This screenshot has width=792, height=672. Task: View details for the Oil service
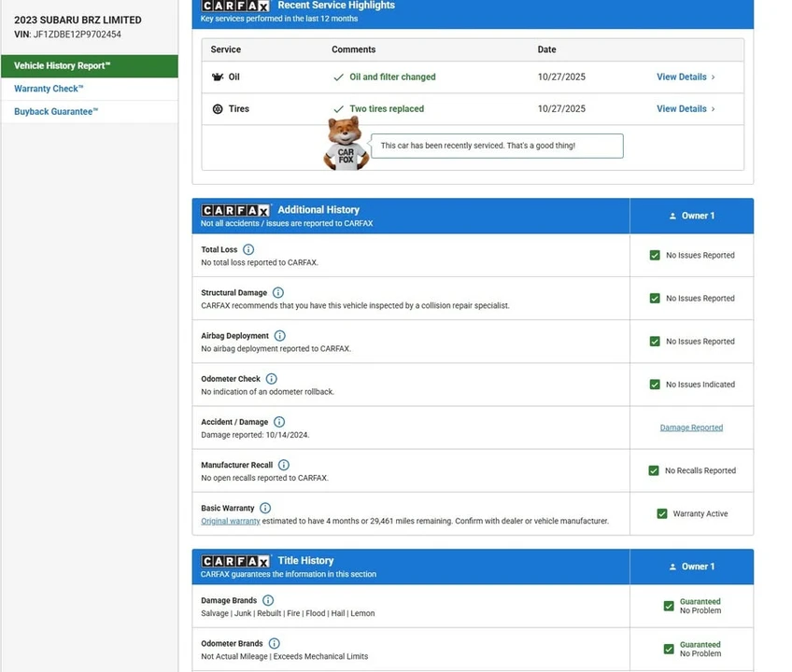pos(681,77)
